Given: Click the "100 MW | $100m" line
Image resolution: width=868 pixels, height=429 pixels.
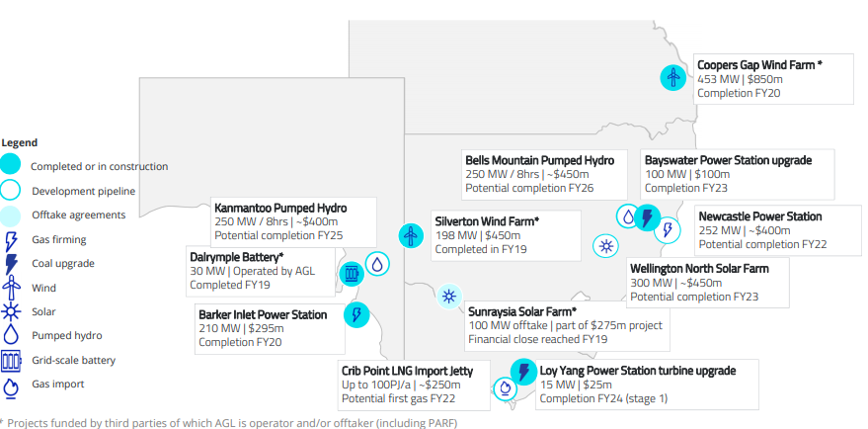Looking at the screenshot, I should (686, 174).
